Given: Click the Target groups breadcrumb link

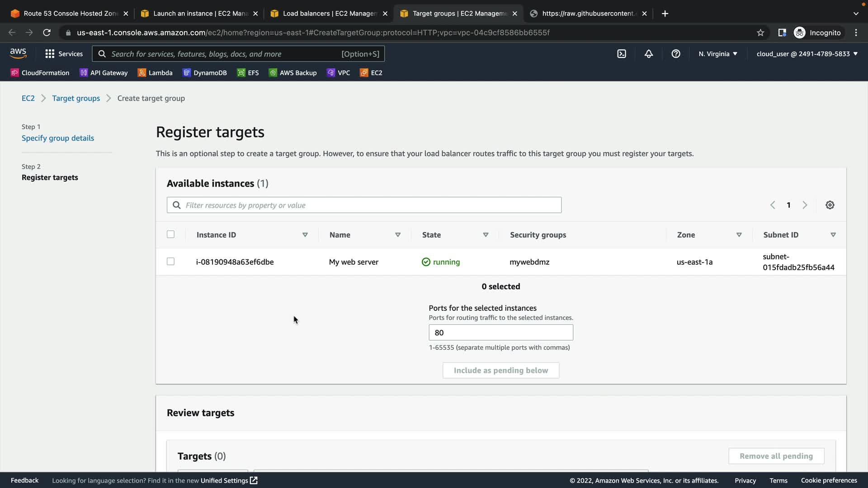Looking at the screenshot, I should pyautogui.click(x=76, y=99).
